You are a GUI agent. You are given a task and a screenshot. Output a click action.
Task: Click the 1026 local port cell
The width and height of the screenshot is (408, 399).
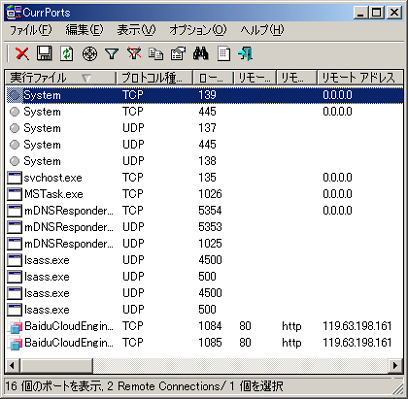pyautogui.click(x=210, y=194)
